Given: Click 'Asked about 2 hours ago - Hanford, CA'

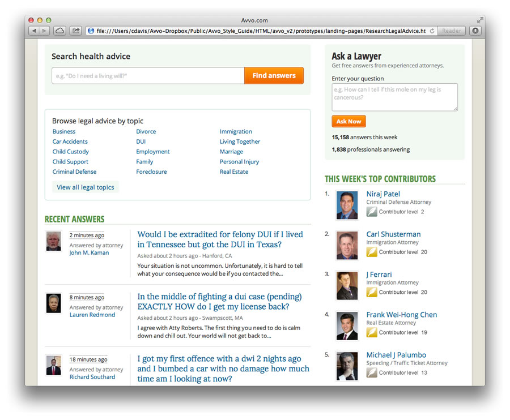Looking at the screenshot, I should pos(184,256).
